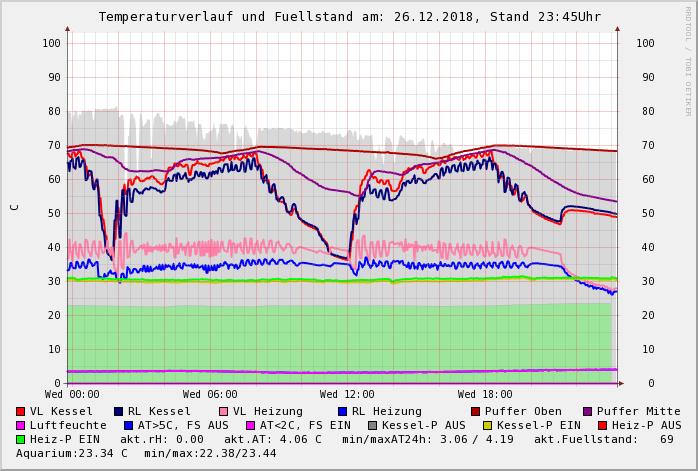Click the red VL Kessel legend swatch
698x471 pixels.
click(x=21, y=411)
